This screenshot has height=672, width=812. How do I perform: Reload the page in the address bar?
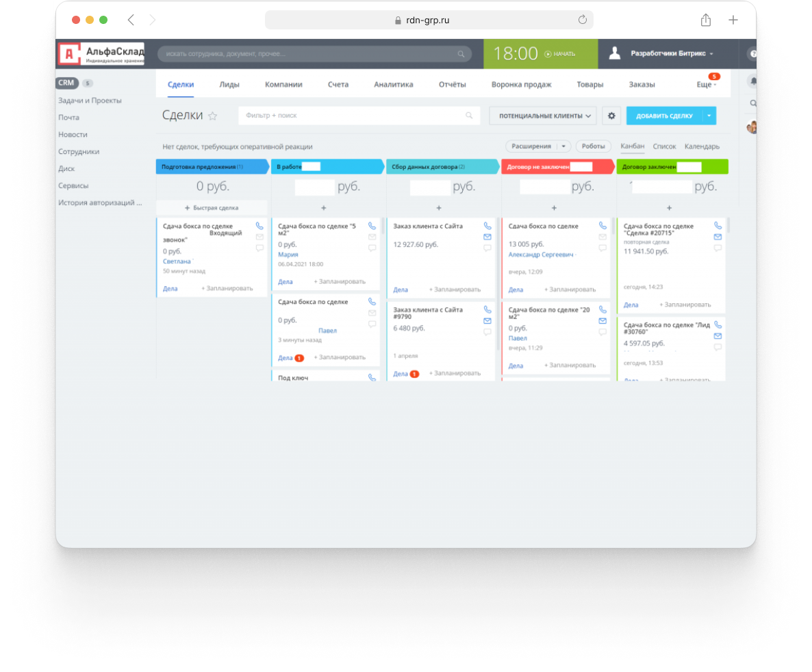pos(582,20)
